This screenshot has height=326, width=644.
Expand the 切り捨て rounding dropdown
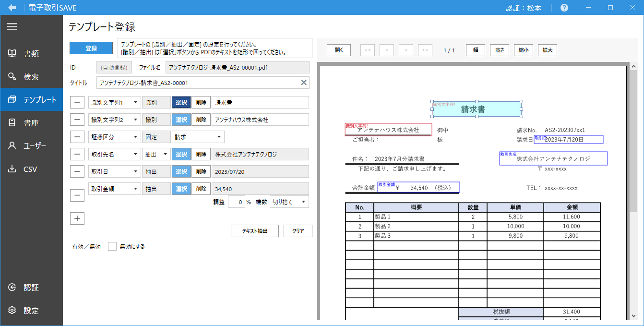point(289,202)
